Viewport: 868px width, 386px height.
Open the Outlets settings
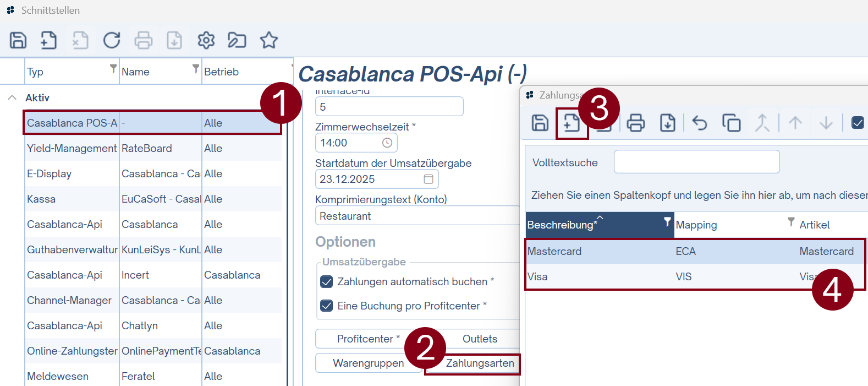(x=480, y=339)
